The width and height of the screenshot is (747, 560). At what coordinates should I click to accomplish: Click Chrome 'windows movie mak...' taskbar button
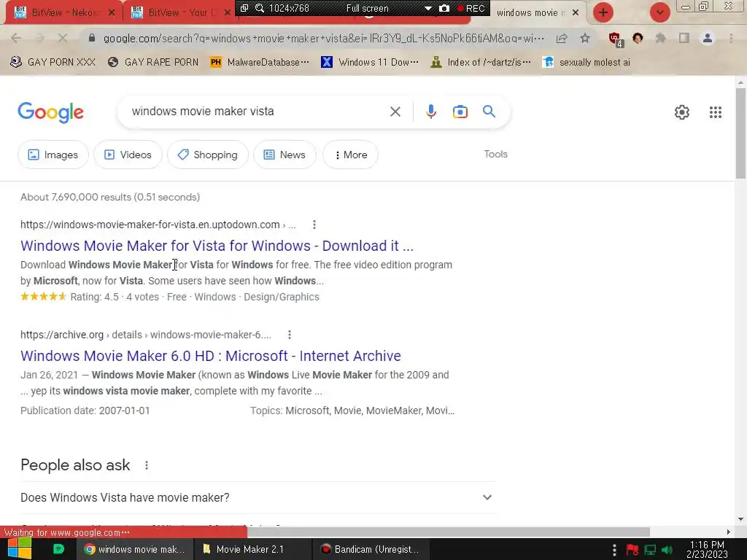pos(135,549)
